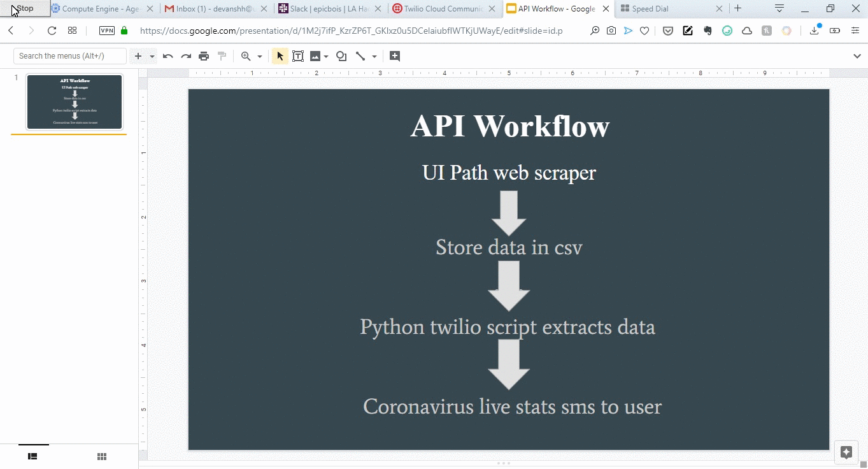Reload the current page

pyautogui.click(x=52, y=31)
